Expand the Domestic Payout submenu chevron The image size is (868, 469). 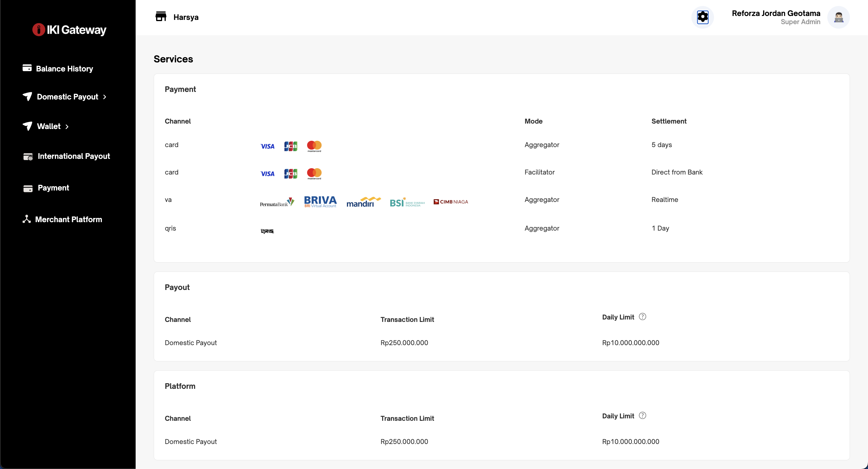pos(105,97)
